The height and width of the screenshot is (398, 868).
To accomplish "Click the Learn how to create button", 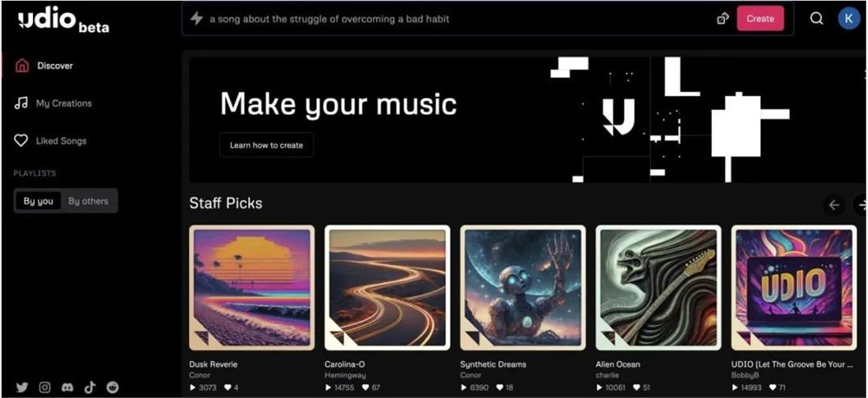I will (266, 146).
